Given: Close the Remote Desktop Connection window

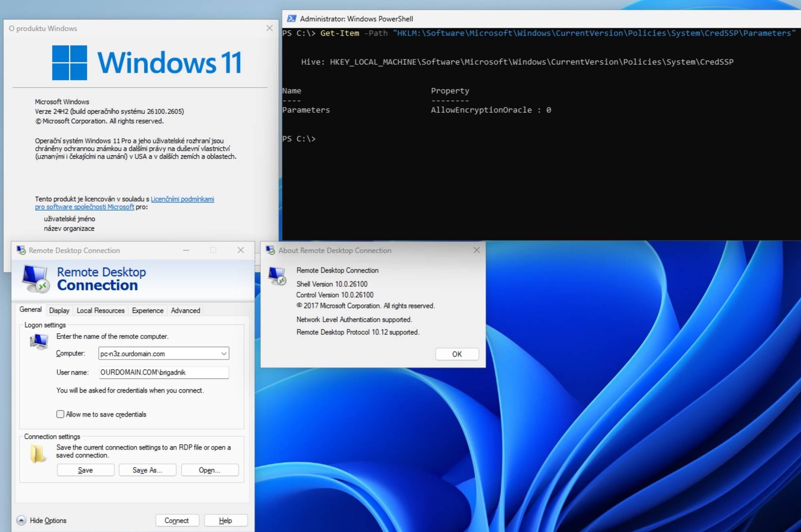Looking at the screenshot, I should [x=241, y=250].
